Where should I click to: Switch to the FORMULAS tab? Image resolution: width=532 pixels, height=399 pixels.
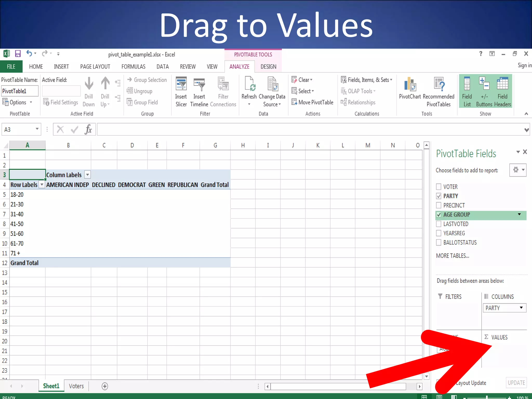(x=133, y=66)
